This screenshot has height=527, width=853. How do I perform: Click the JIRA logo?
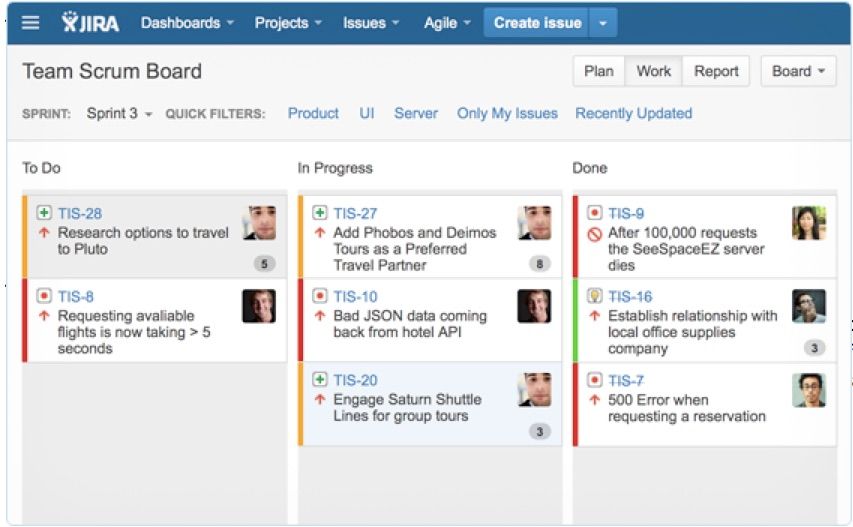(90, 22)
